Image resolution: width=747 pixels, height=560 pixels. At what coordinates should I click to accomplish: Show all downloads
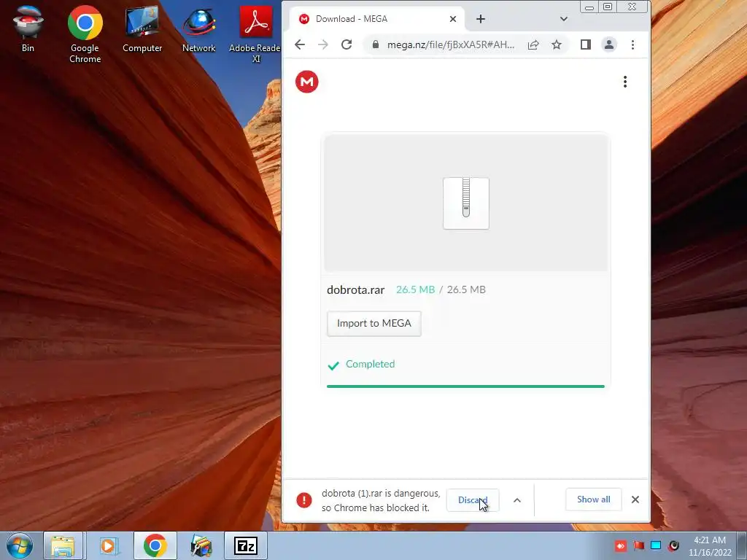(x=594, y=499)
